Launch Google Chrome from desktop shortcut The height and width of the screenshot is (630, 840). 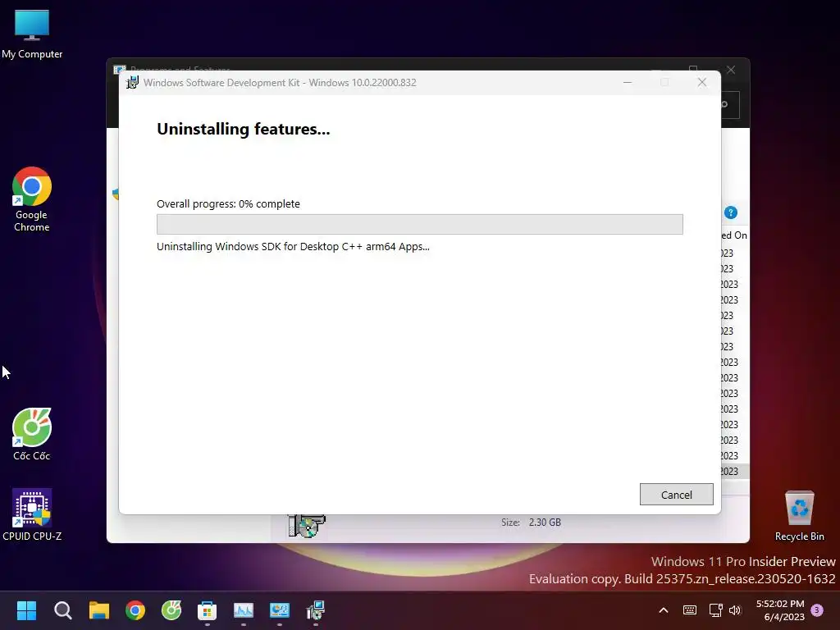point(32,199)
